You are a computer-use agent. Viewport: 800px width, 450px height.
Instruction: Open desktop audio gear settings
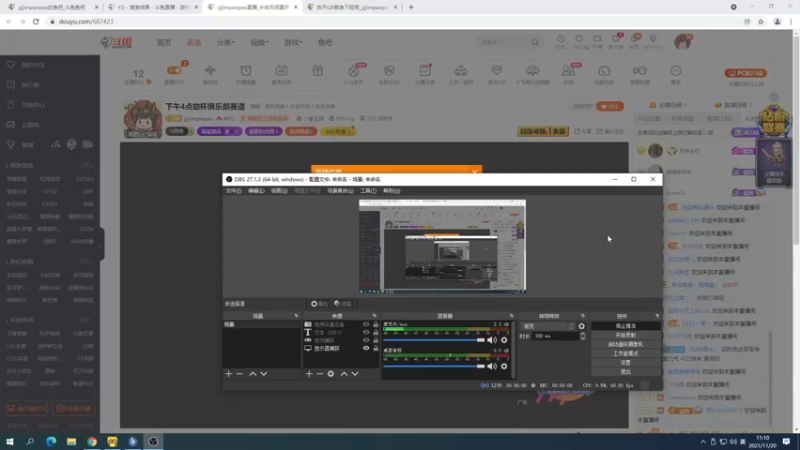point(504,366)
